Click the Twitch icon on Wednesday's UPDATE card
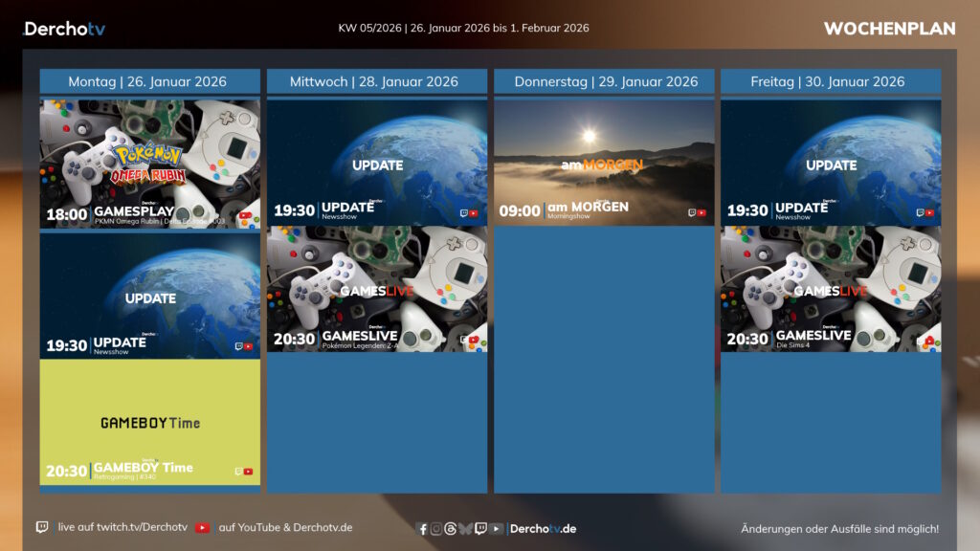Viewport: 980px width, 551px height. click(464, 213)
